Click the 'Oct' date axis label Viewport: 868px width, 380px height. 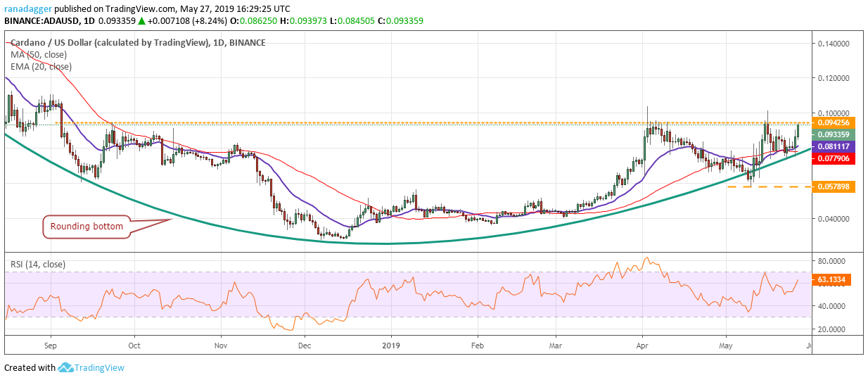(135, 346)
